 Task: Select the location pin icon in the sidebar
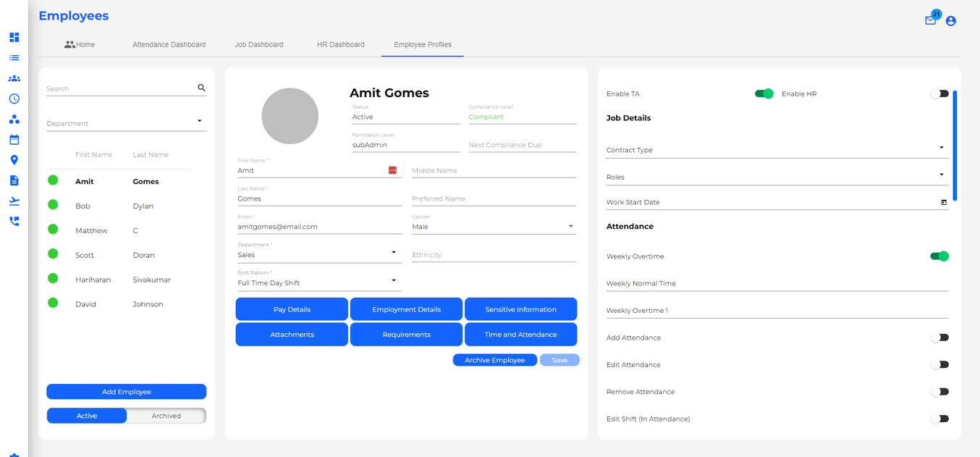[x=14, y=159]
